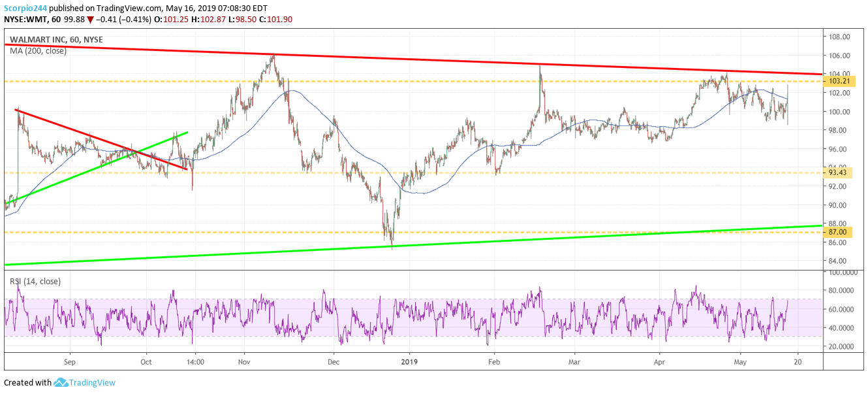This screenshot has height=394, width=868.
Task: Click the 100.0000 RSI scale value
Action: point(842,271)
